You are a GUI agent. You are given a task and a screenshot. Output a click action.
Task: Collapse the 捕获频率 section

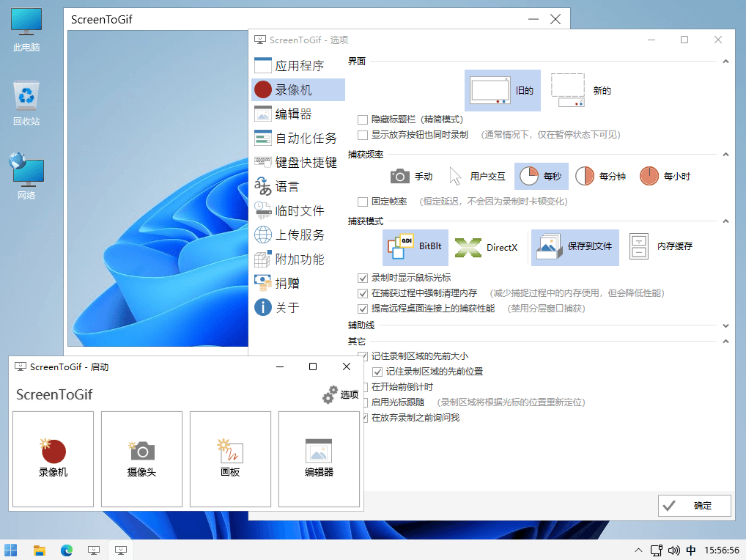click(725, 154)
